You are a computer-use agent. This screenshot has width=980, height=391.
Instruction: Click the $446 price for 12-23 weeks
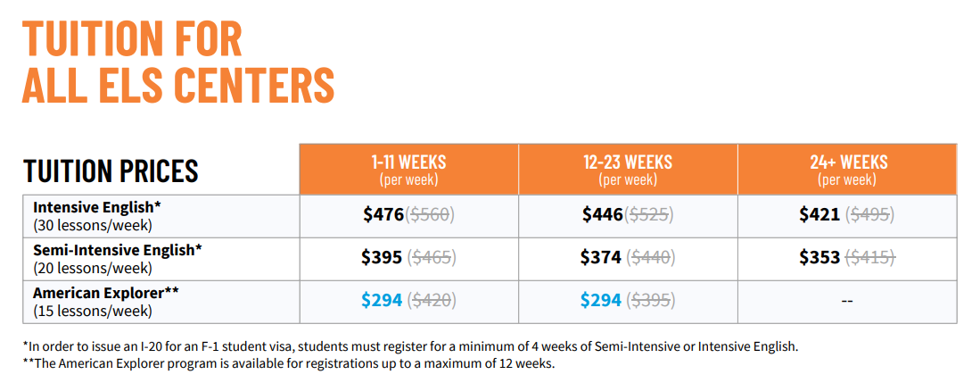click(603, 214)
